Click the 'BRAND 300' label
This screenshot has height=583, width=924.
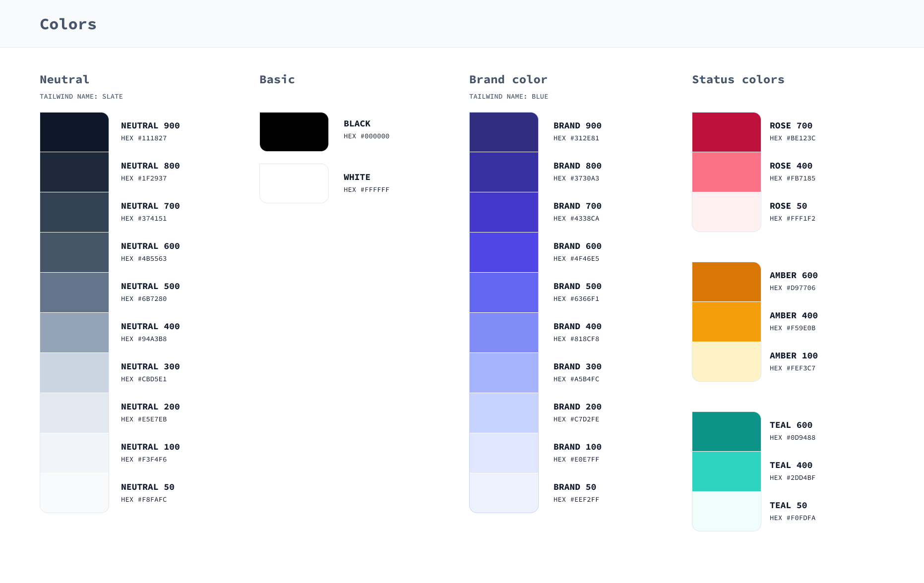pos(577,366)
